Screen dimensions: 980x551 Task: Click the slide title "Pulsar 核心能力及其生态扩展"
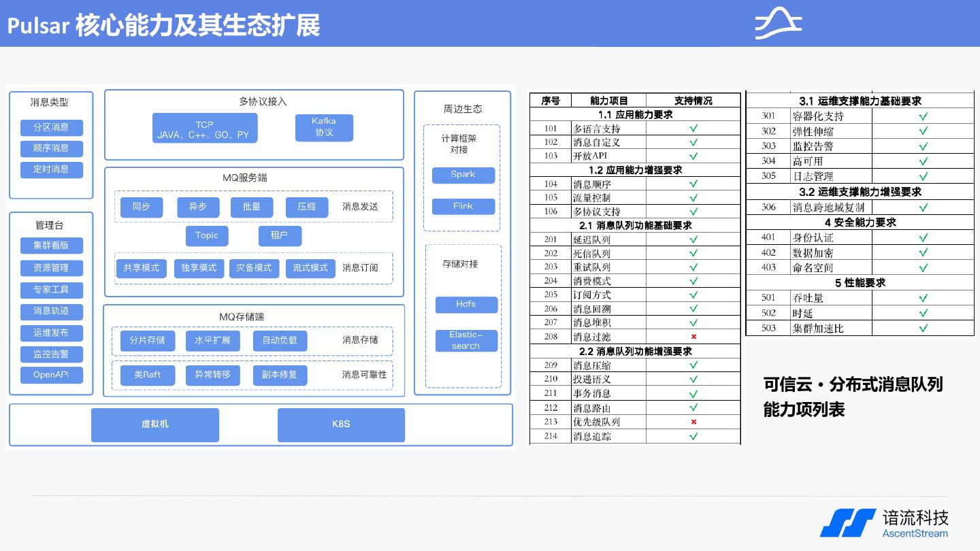tap(163, 26)
